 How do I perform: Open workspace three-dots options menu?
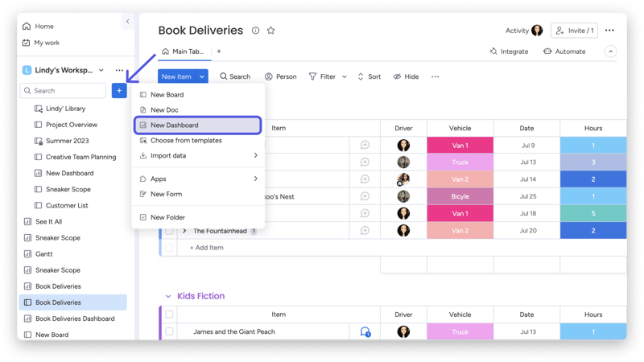point(119,71)
